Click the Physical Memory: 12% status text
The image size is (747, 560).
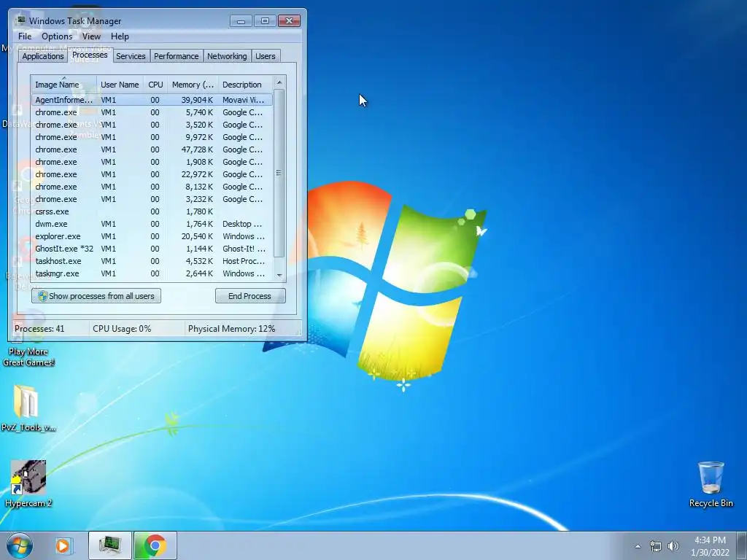point(231,329)
